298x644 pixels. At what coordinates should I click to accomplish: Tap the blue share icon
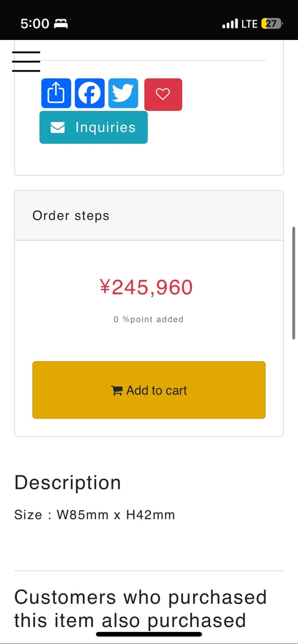[x=56, y=93]
